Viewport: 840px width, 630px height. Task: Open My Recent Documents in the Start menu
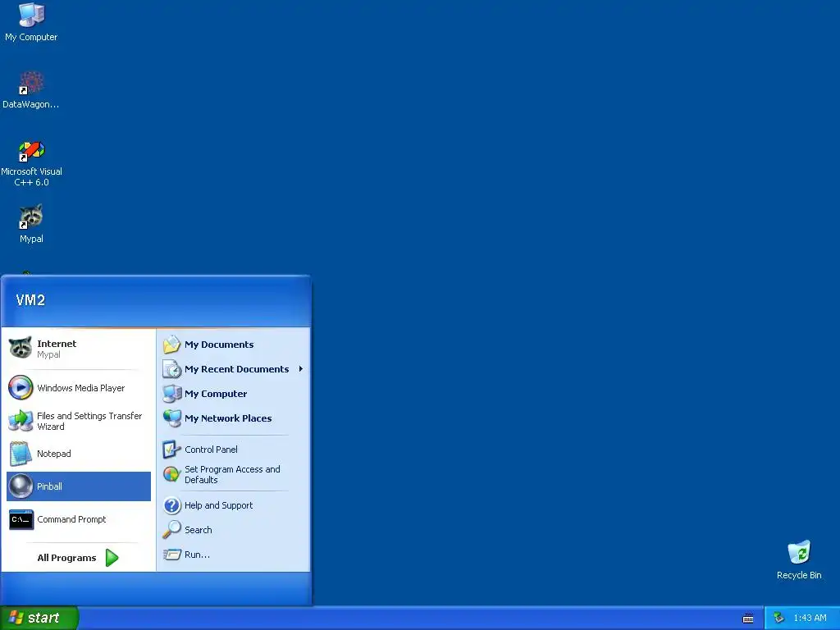233,369
